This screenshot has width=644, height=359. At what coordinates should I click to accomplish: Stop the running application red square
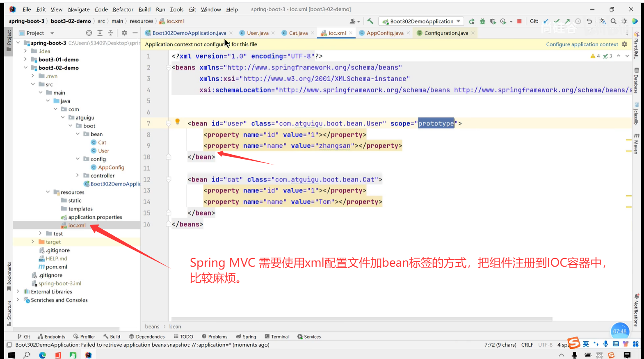click(x=519, y=21)
